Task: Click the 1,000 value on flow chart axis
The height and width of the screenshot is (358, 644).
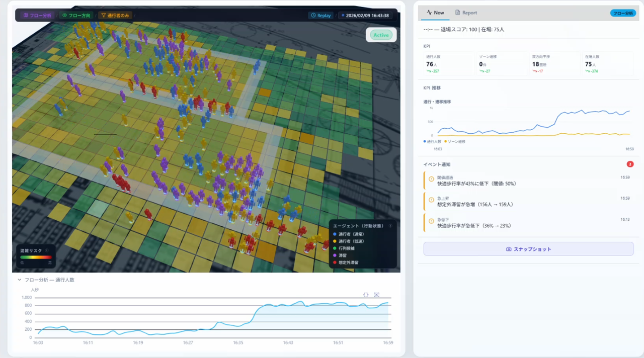Action: click(x=27, y=298)
